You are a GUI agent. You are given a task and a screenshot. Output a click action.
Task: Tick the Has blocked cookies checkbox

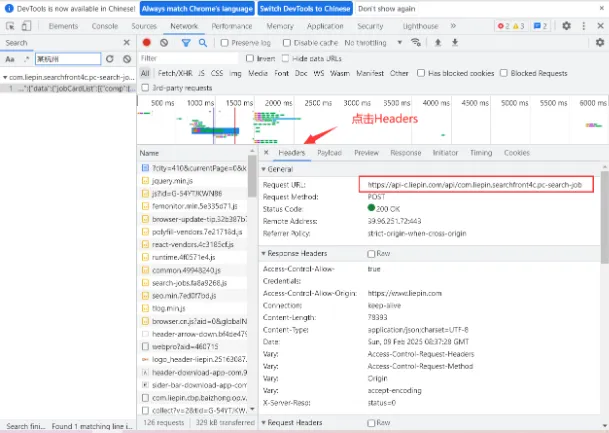point(421,73)
